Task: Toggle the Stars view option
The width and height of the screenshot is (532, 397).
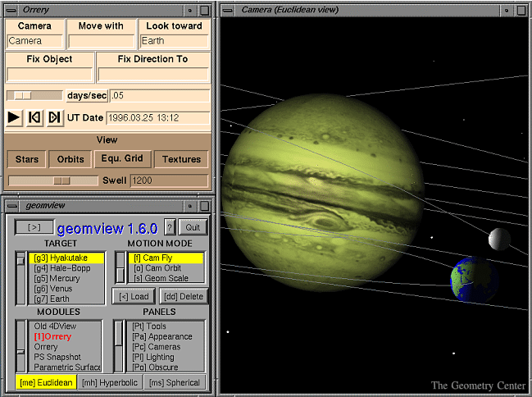Action: coord(26,159)
